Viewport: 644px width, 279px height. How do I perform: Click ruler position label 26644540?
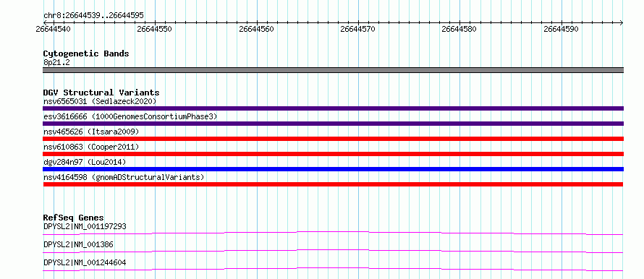[53, 29]
